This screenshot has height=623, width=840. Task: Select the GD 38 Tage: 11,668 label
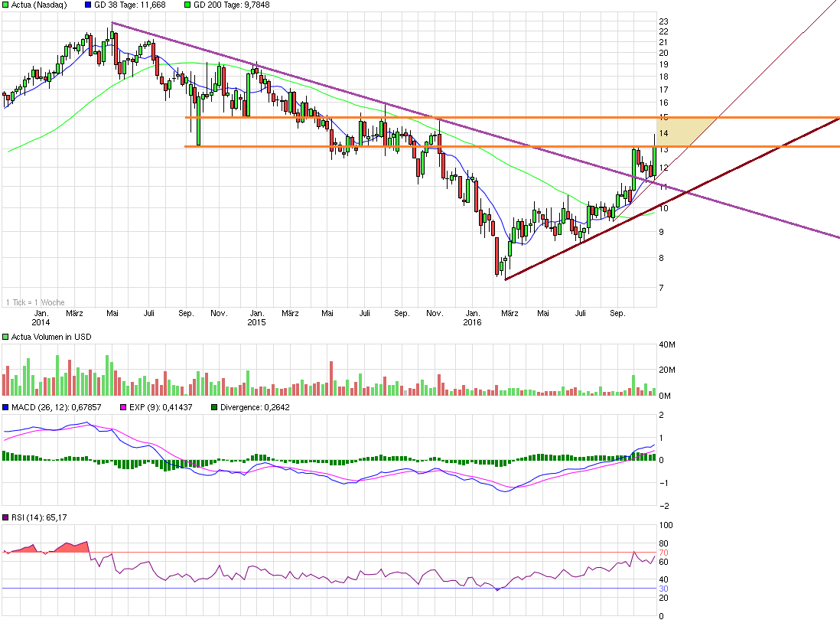click(x=127, y=5)
